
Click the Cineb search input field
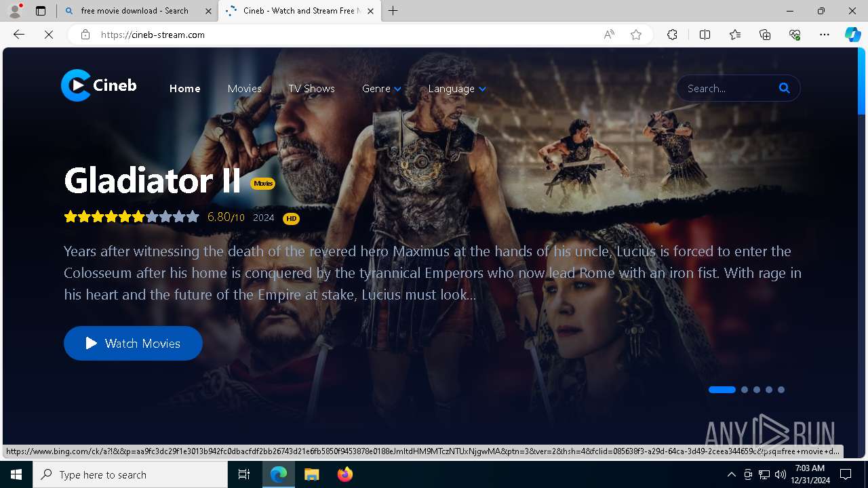pyautogui.click(x=728, y=88)
